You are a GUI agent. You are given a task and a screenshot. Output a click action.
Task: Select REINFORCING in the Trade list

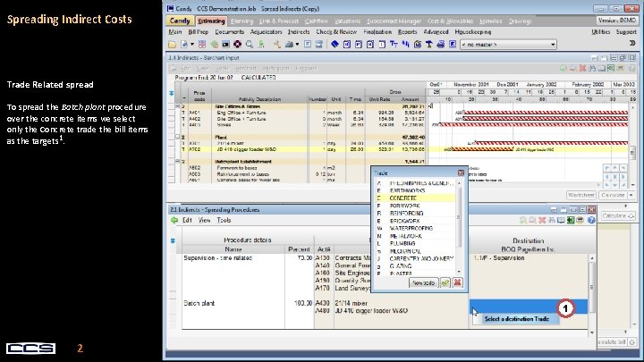[x=416, y=214]
